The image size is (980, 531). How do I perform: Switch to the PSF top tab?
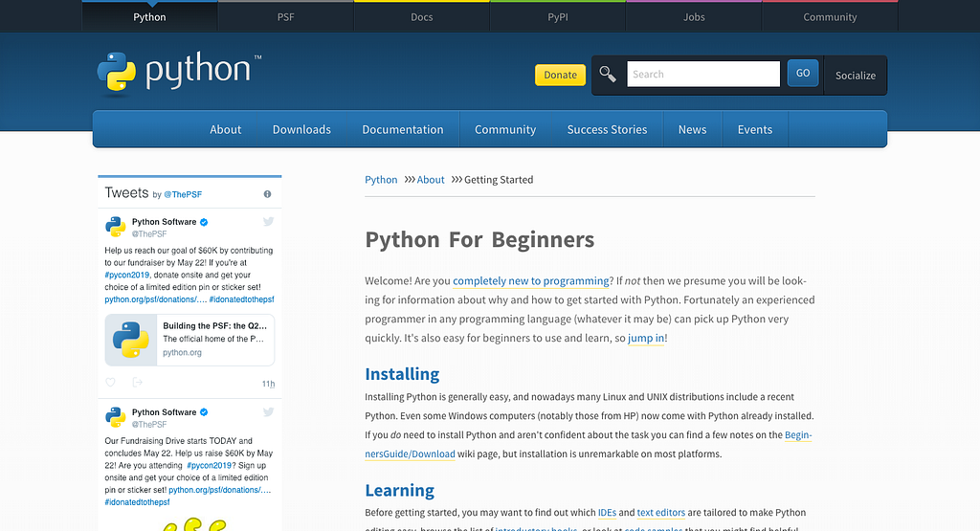coord(285,17)
